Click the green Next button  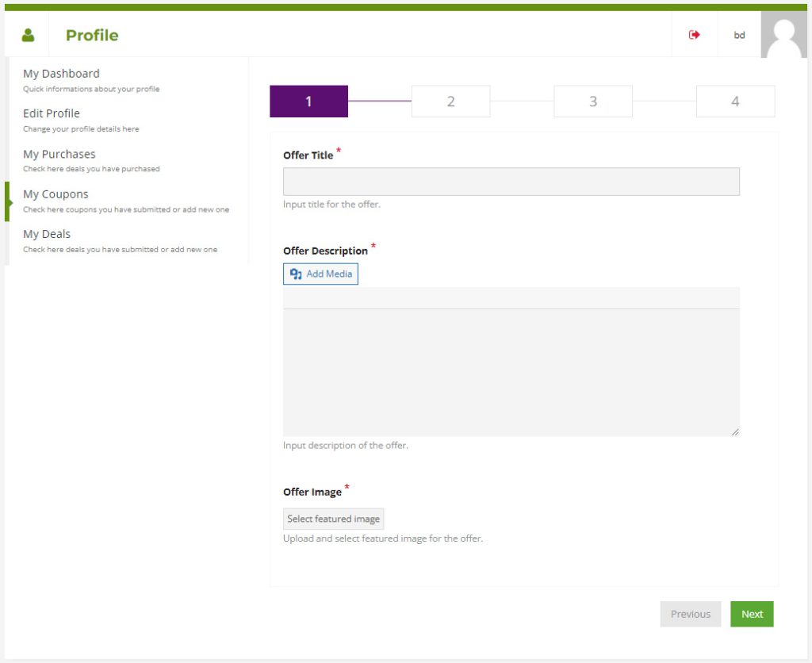click(752, 614)
